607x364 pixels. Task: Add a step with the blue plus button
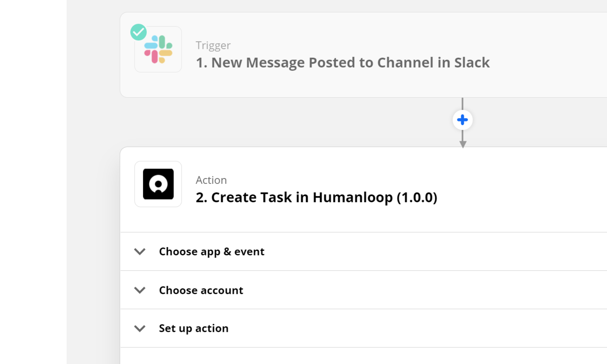point(463,120)
